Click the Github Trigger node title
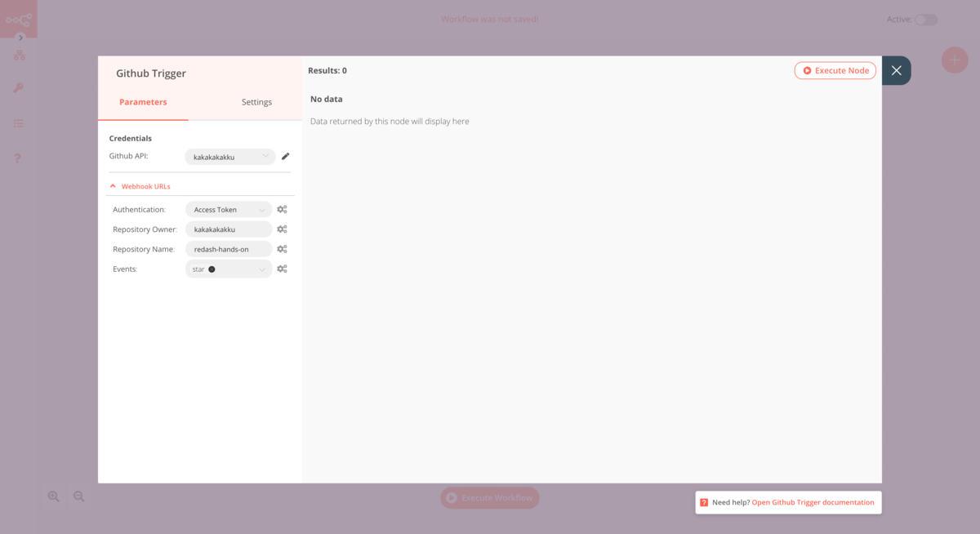 151,73
